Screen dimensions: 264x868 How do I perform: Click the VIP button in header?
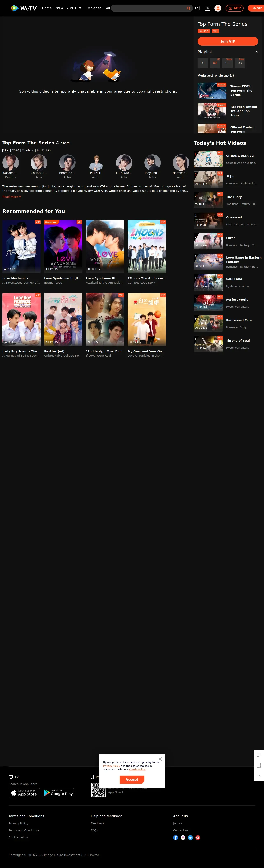click(x=257, y=8)
